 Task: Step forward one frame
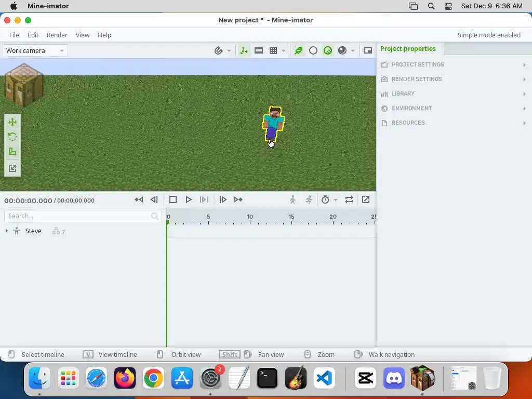pos(222,200)
